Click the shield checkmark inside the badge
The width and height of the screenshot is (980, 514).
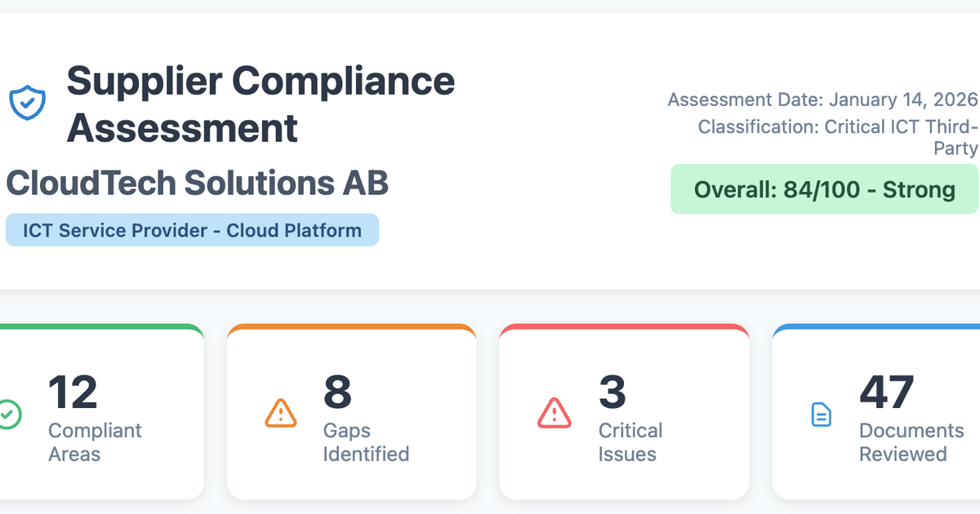pyautogui.click(x=27, y=102)
